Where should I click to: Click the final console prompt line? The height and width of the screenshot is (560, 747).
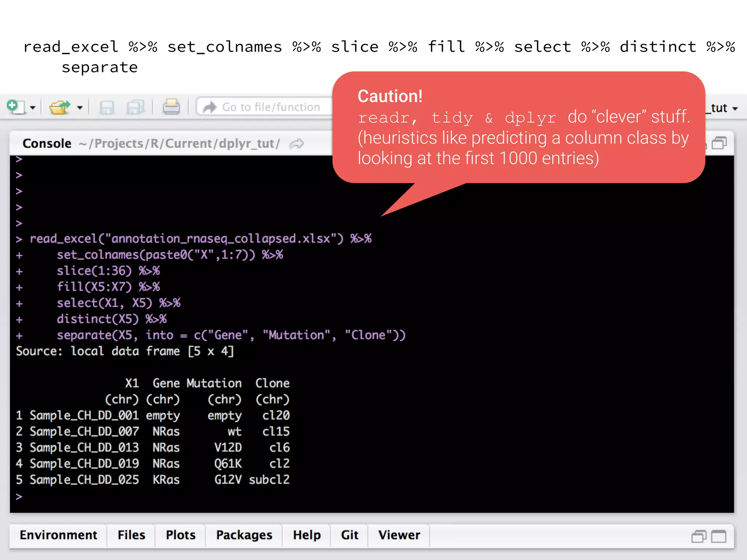click(19, 497)
